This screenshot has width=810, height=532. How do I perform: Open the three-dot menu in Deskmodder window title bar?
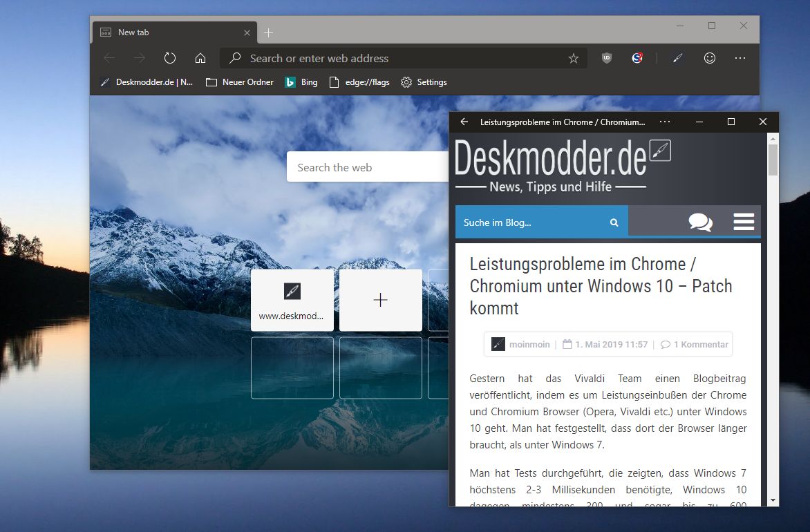pos(665,122)
